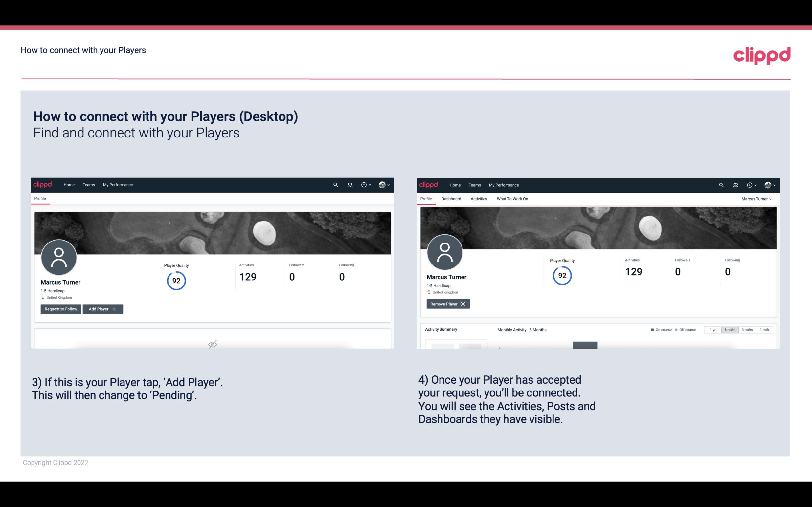Screen dimensions: 812x507
Task: Click the 'Remove Player' button
Action: (x=447, y=304)
